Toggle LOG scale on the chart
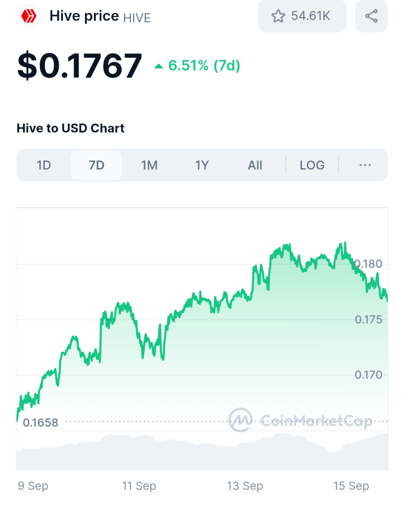This screenshot has width=404, height=532. 312,165
